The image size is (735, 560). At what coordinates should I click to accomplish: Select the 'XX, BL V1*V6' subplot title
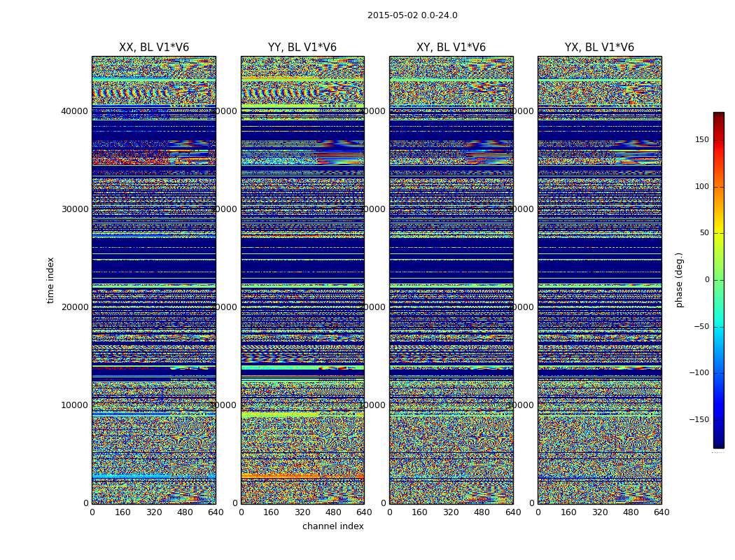point(154,48)
